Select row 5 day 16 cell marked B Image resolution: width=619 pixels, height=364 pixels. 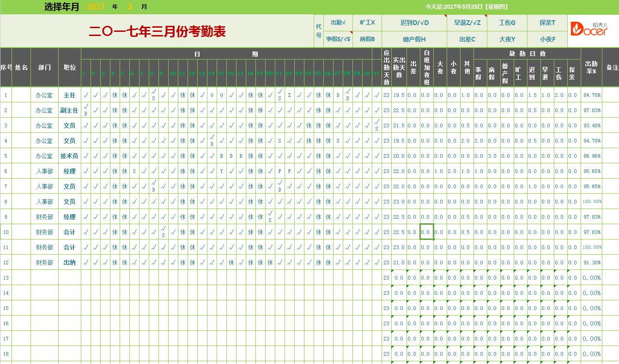[x=231, y=156]
